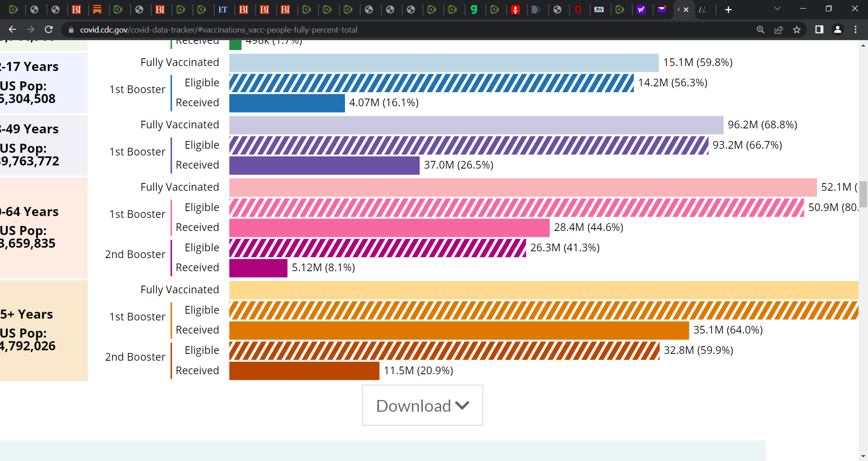The image size is (868, 461).
Task: Select the '93.2M (66.7%)' value label
Action: click(747, 145)
